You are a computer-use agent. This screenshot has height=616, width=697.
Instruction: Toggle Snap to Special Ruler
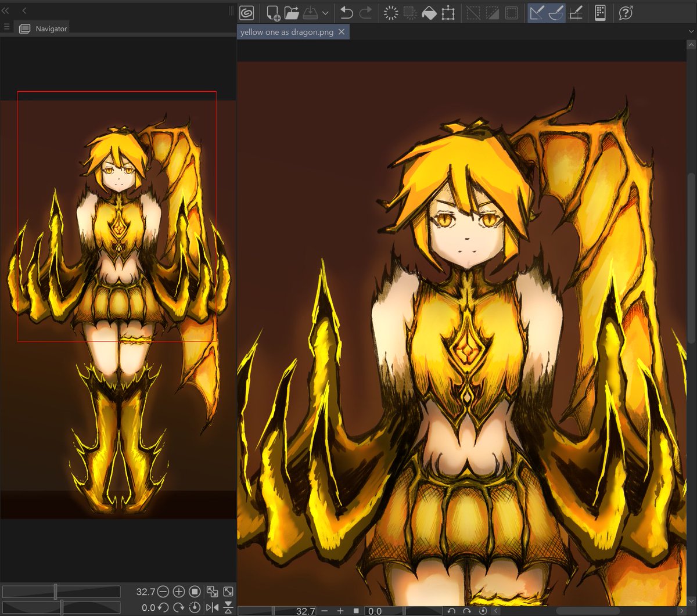click(556, 13)
